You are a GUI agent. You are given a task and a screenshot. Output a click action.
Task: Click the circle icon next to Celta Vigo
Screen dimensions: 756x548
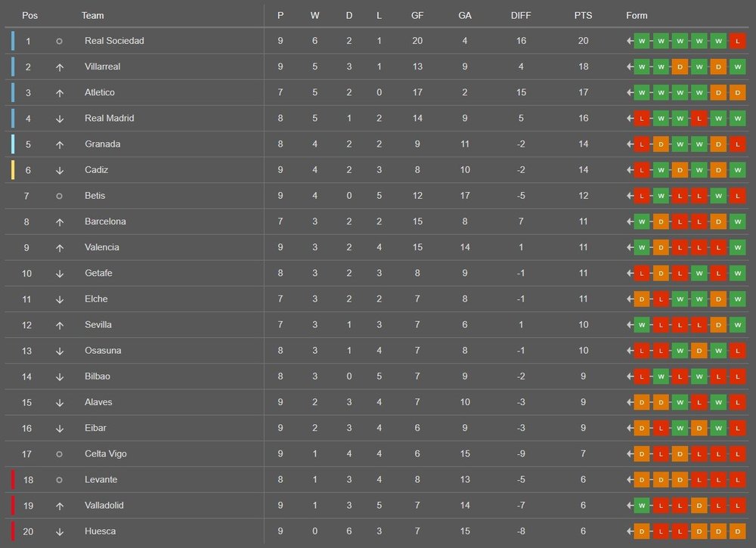[x=59, y=454]
